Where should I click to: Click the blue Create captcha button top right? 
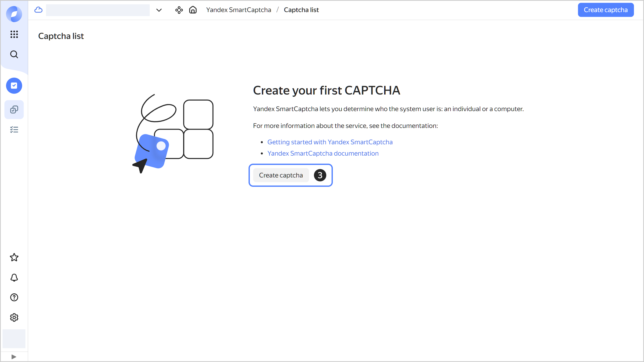click(x=606, y=10)
